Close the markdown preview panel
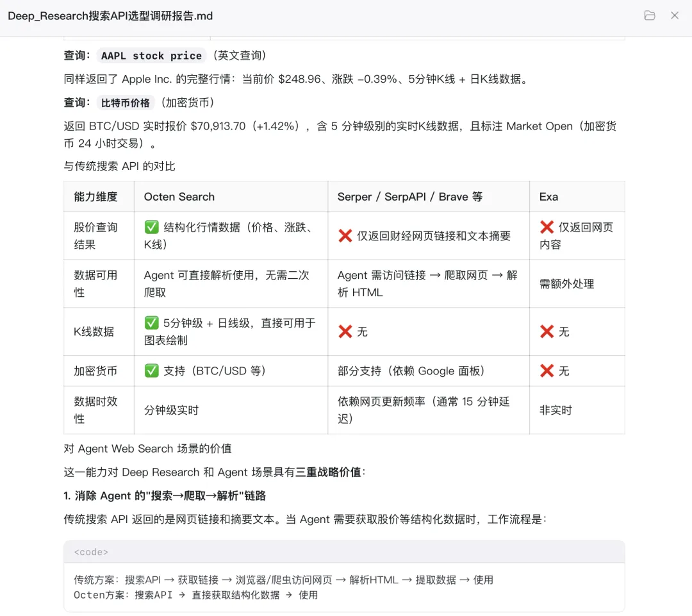This screenshot has width=692, height=616. pyautogui.click(x=674, y=15)
